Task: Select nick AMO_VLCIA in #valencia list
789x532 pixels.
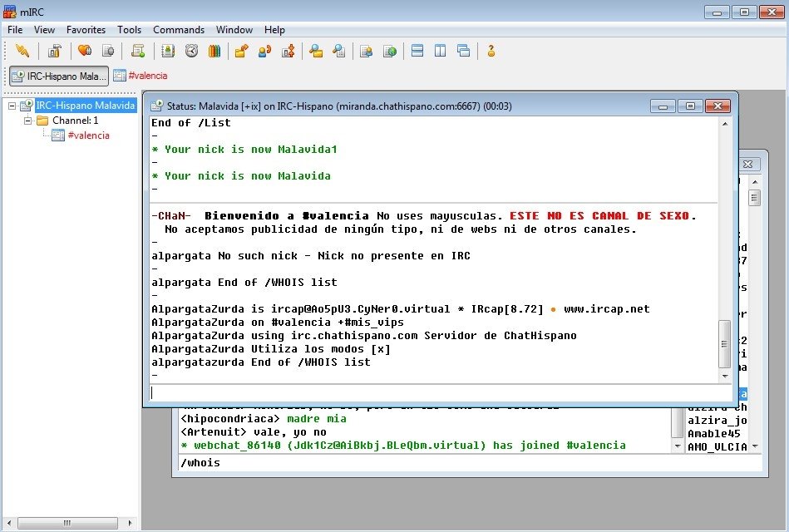Action: tap(717, 447)
